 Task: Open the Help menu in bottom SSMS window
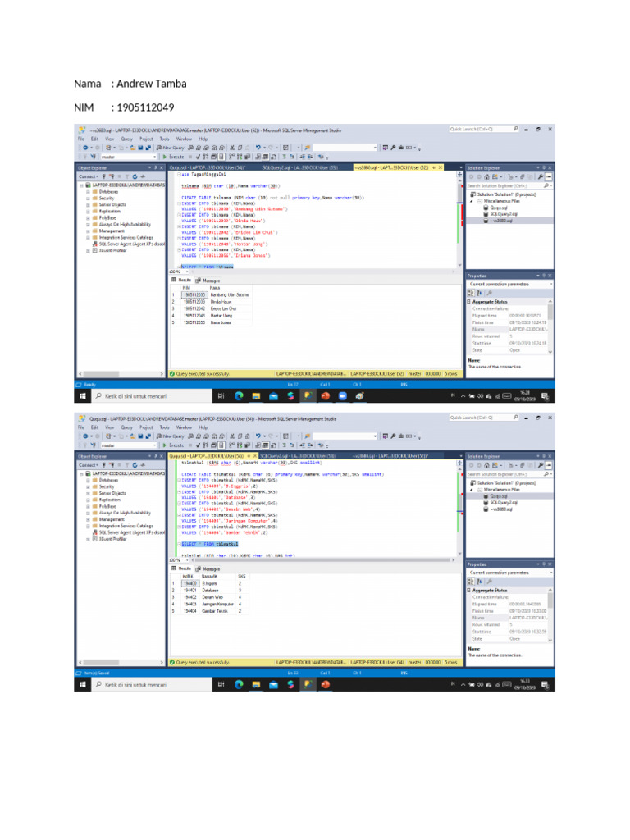pyautogui.click(x=203, y=427)
